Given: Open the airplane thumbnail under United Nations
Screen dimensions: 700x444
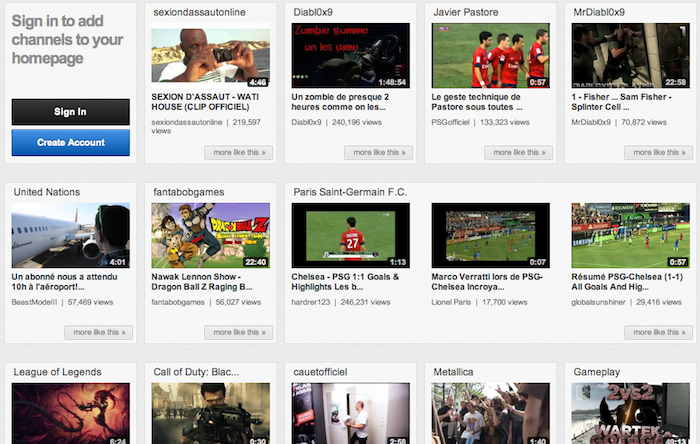Looking at the screenshot, I should [x=71, y=235].
